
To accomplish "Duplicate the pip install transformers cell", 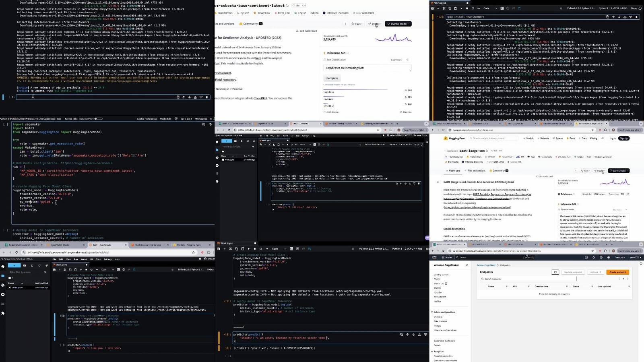I will [607, 17].
